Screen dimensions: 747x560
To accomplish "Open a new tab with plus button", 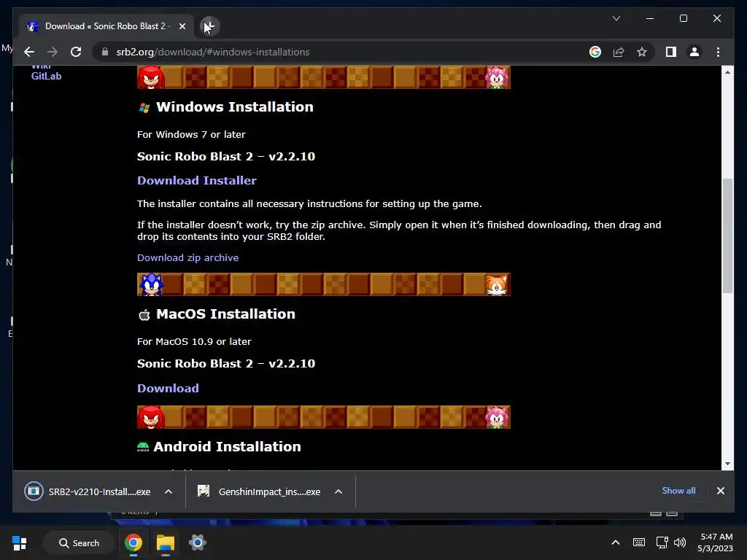I will click(209, 26).
